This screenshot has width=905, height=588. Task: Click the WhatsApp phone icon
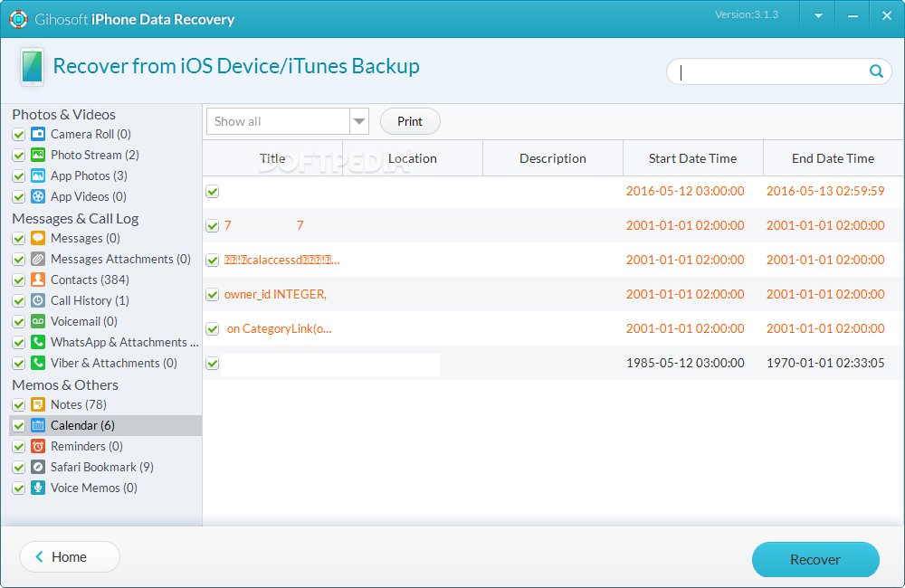(38, 342)
